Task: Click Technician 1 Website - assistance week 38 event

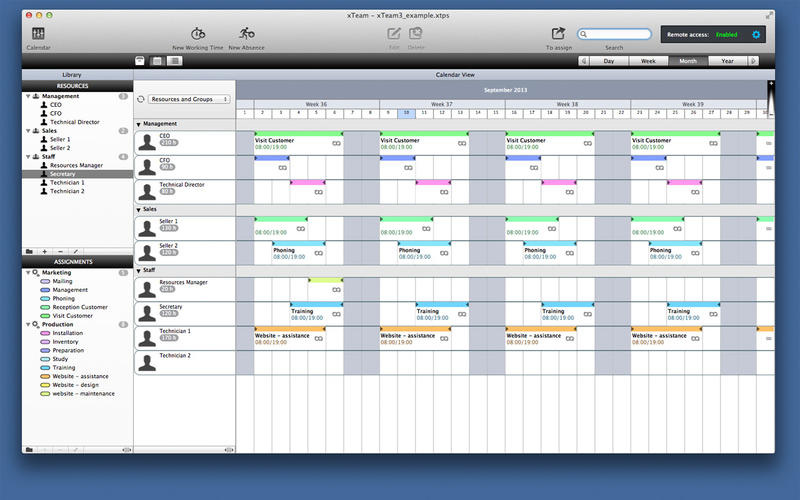Action: coord(541,339)
